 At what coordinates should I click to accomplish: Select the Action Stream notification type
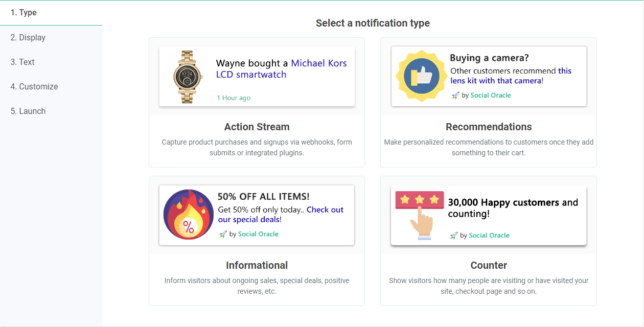click(x=257, y=127)
